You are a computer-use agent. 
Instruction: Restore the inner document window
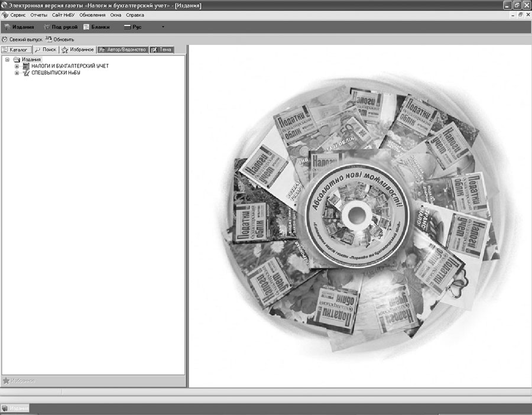tap(520, 15)
